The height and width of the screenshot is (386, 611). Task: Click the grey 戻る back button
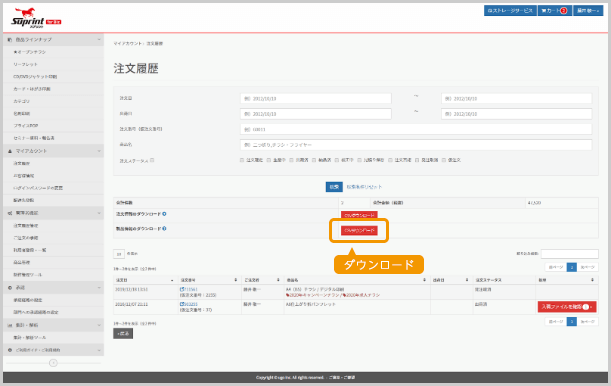[123, 333]
